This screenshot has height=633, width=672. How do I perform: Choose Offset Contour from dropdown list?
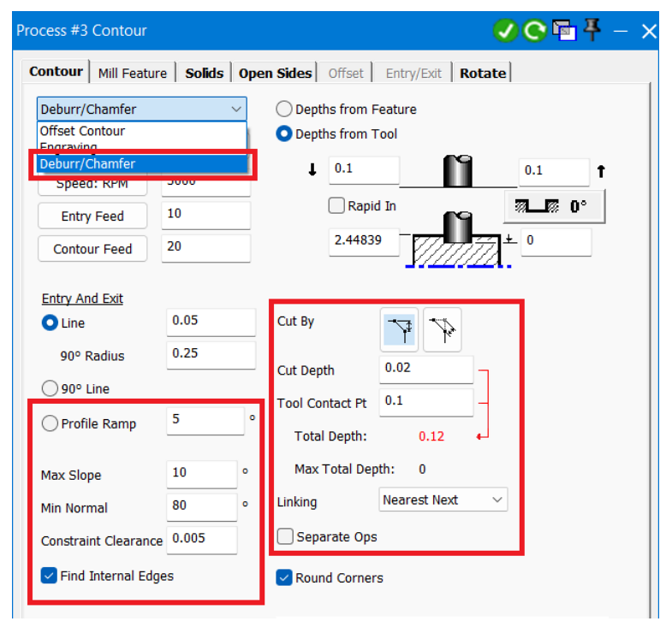pos(142,131)
